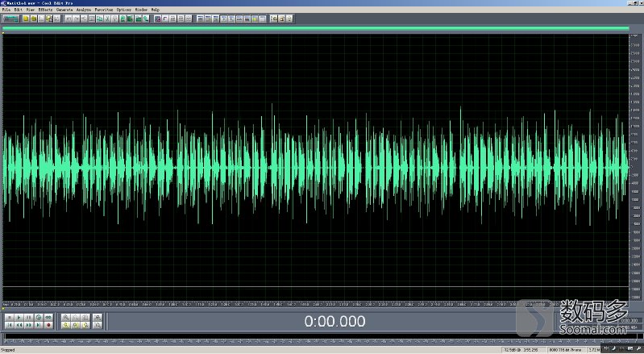Image resolution: width=644 pixels, height=354 pixels.
Task: Click the red Record button
Action: [x=48, y=325]
